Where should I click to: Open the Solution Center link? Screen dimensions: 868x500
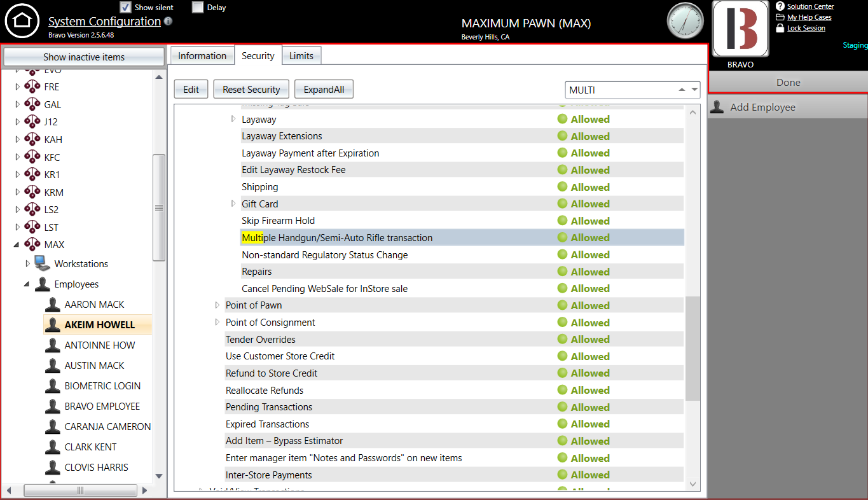point(810,6)
